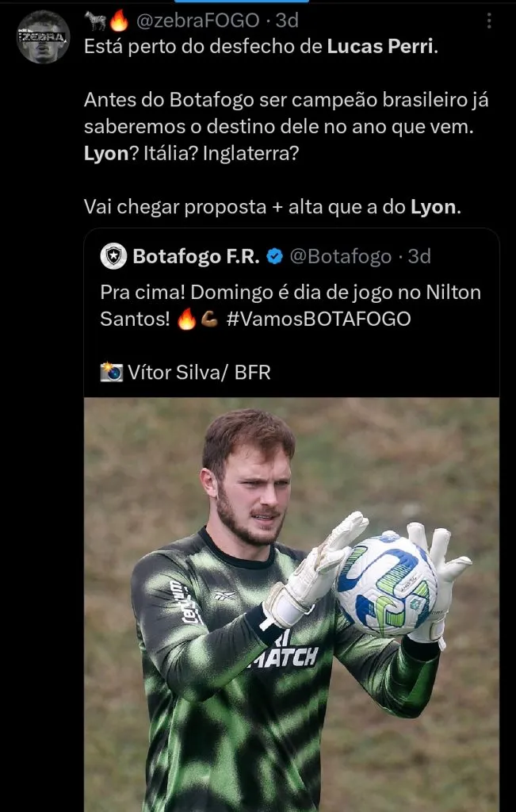Open the Botafogo F.R. account name
The image size is (516, 812).
pos(197,256)
